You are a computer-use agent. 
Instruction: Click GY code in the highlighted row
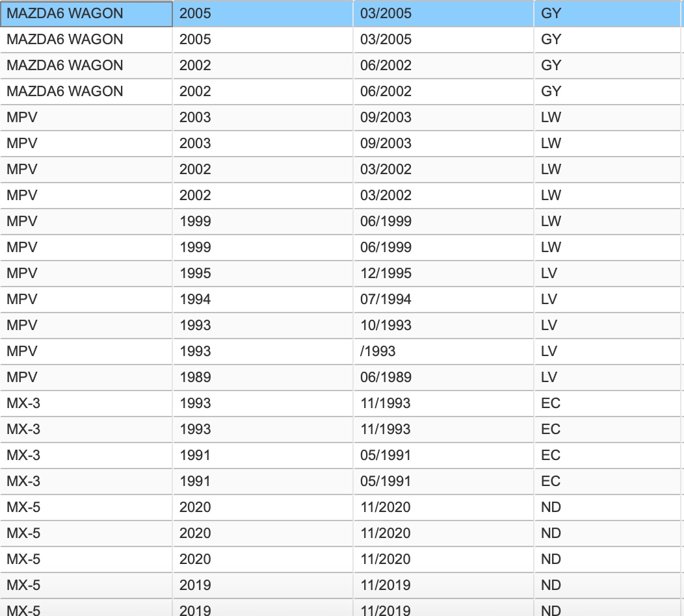point(607,14)
